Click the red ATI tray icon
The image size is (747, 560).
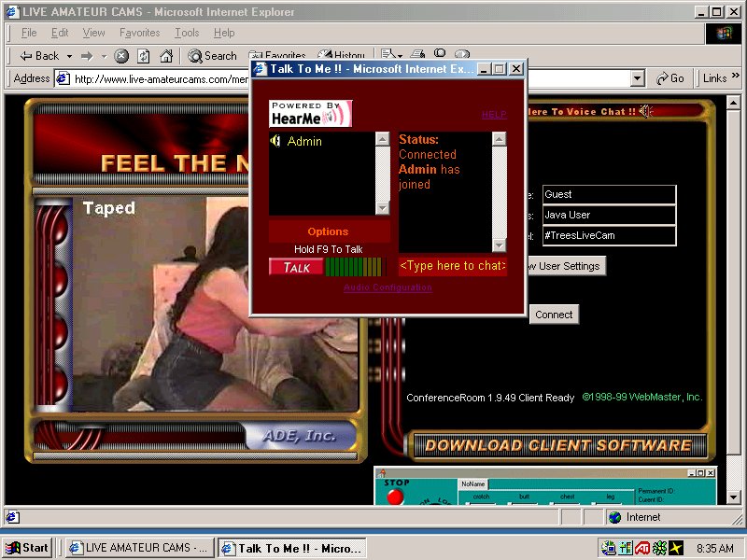642,548
